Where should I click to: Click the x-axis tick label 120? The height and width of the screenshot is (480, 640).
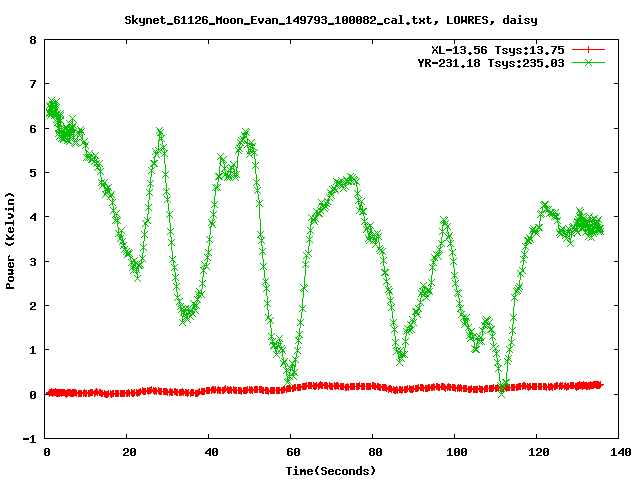pyautogui.click(x=537, y=453)
